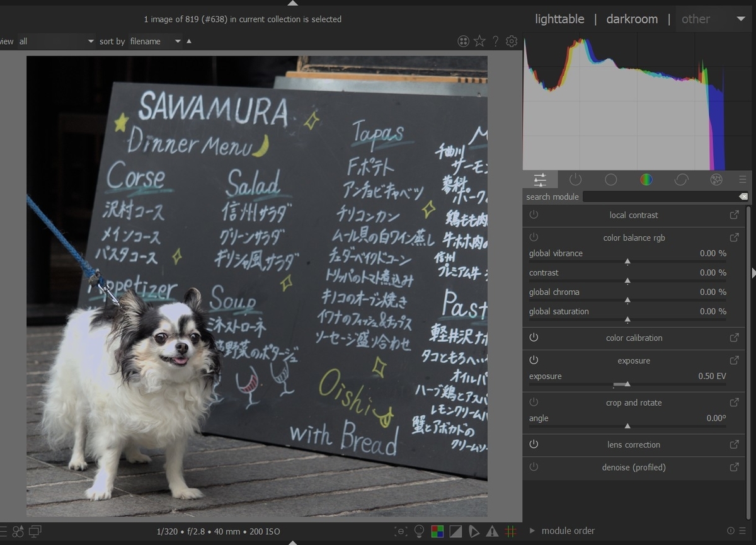This screenshot has width=756, height=545.
Task: Open the styles quick access icon
Action: click(x=18, y=531)
